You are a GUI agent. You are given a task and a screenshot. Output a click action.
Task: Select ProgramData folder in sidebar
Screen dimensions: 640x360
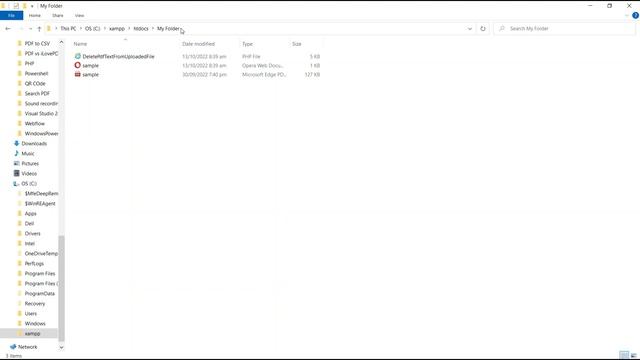click(40, 293)
